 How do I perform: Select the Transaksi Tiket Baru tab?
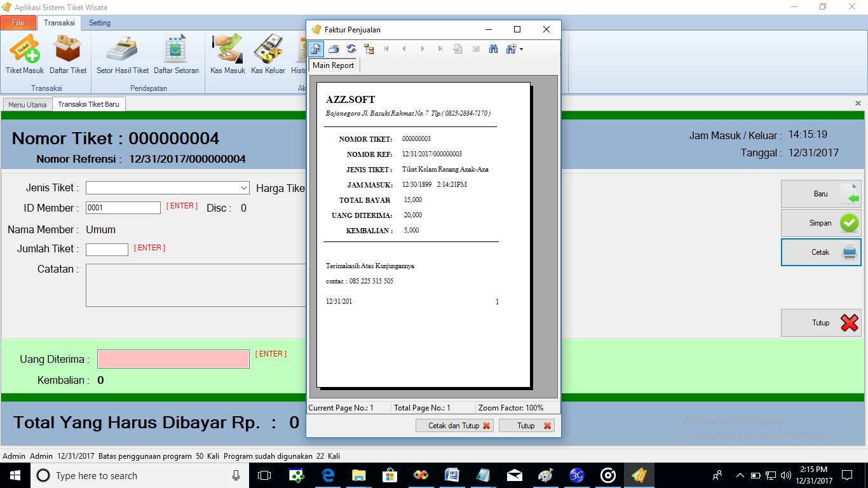pyautogui.click(x=89, y=104)
